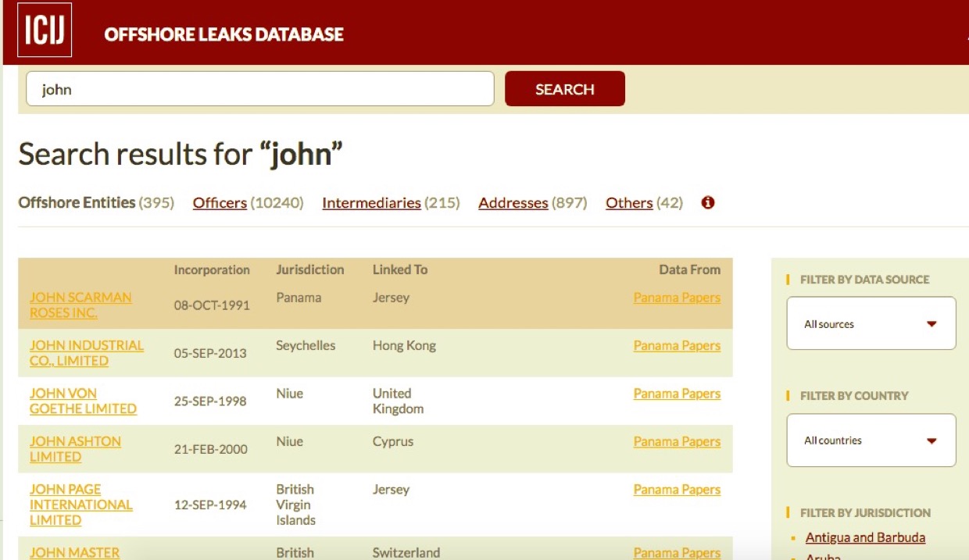Click Panama jurisdiction cell
Image resolution: width=969 pixels, height=560 pixels.
pos(299,298)
